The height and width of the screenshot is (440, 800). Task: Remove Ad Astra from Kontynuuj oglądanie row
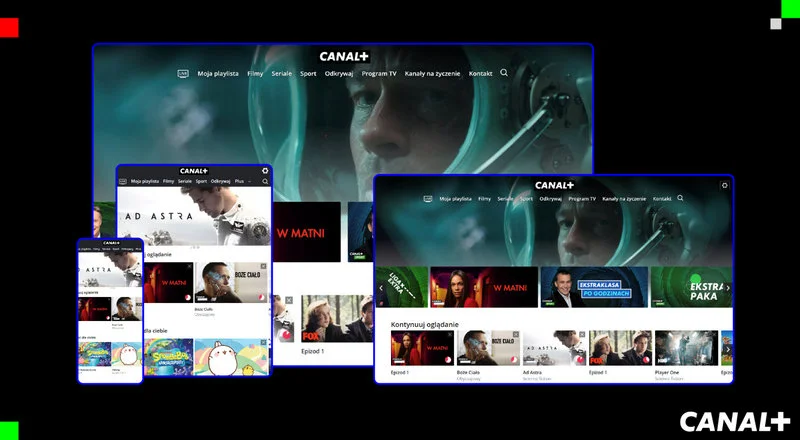pyautogui.click(x=582, y=334)
